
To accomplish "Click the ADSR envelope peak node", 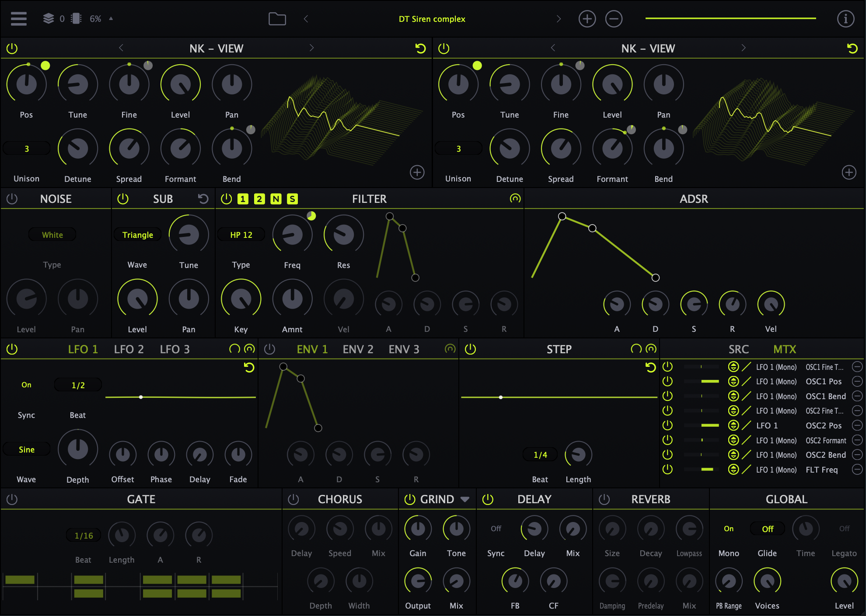I will coord(562,216).
